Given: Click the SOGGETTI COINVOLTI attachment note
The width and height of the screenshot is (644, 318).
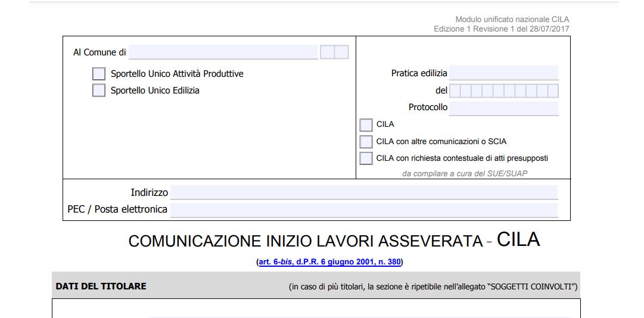Looking at the screenshot, I should [433, 287].
